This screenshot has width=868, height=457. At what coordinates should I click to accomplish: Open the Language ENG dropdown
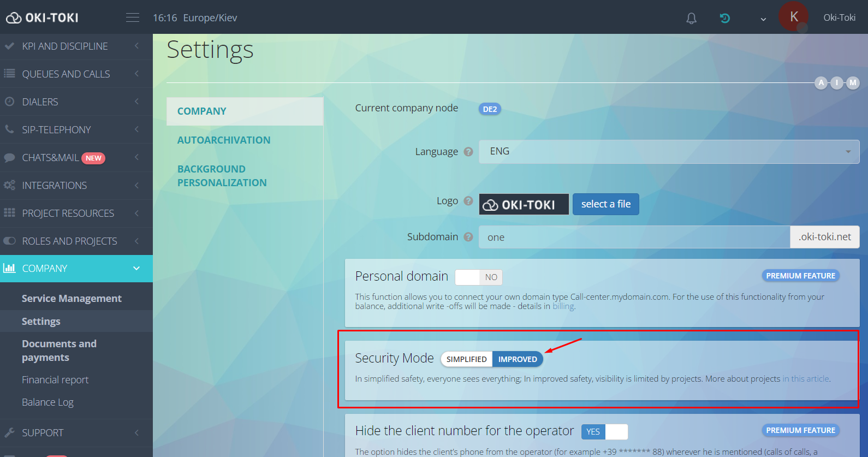point(669,152)
